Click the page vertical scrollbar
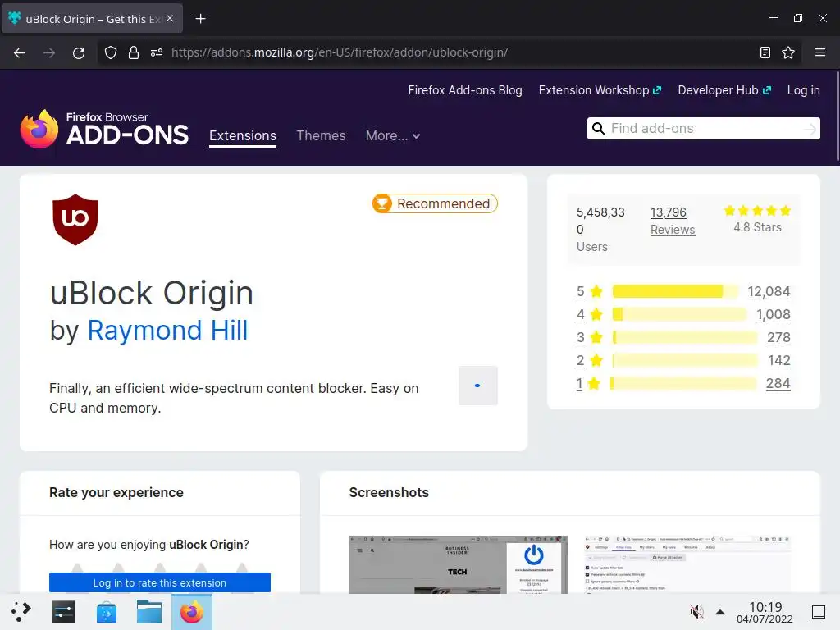Viewport: 840px width, 630px height. coord(837,116)
